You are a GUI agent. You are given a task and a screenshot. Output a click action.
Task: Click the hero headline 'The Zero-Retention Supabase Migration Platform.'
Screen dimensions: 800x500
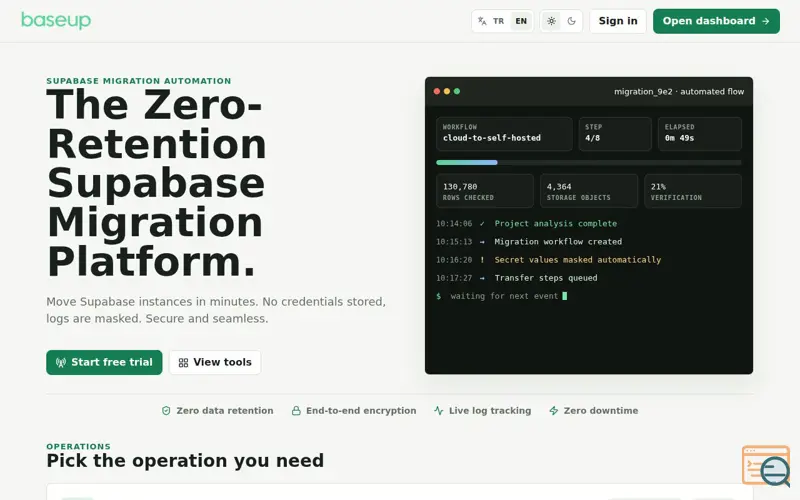coord(157,183)
